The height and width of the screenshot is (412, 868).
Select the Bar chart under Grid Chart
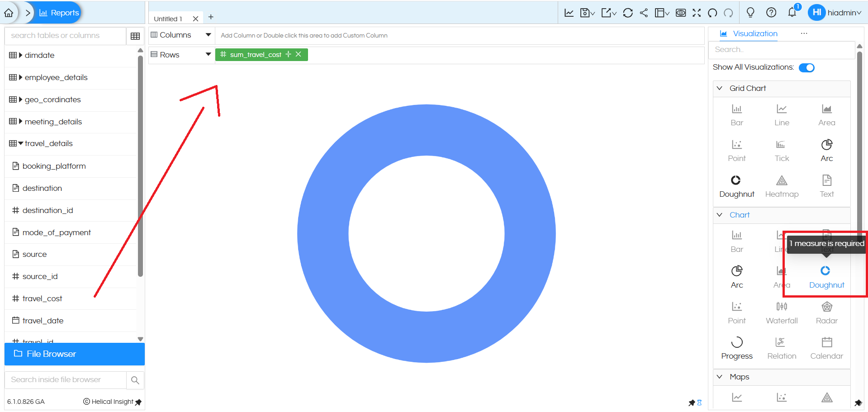[x=736, y=114]
